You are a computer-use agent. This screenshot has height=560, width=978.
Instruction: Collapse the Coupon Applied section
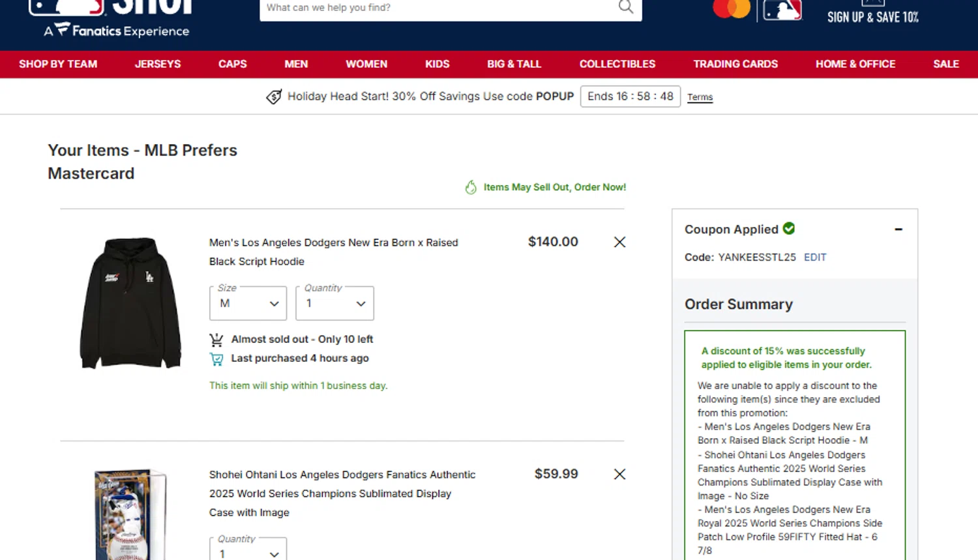pyautogui.click(x=898, y=229)
